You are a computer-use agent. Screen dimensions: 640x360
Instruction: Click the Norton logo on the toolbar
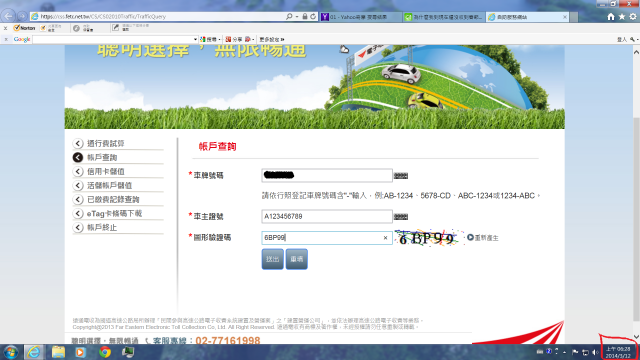24,28
